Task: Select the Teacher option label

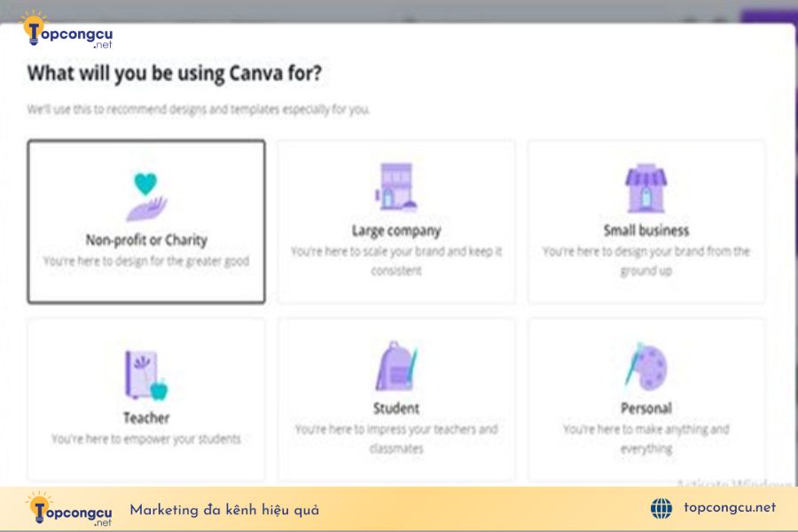Action: pyautogui.click(x=146, y=418)
